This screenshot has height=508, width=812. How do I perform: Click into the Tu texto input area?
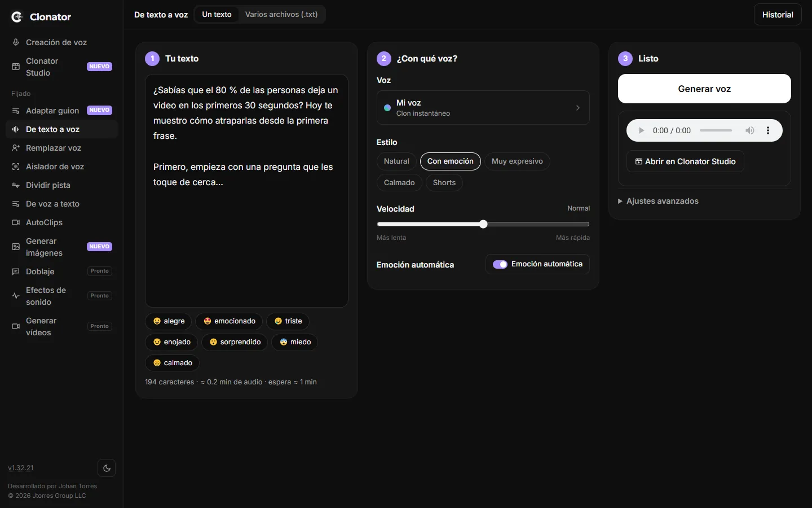[x=246, y=191]
